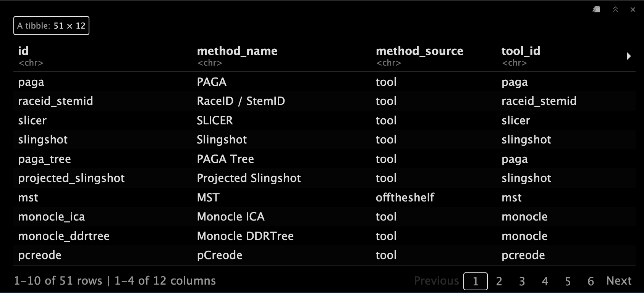Click the Previous page link
The image size is (644, 293).
[x=436, y=281]
